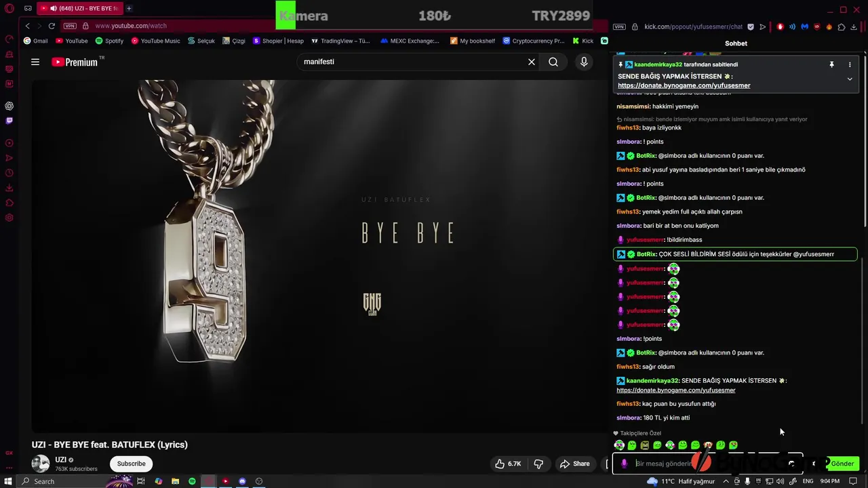Open Spotify from the taskbar

pyautogui.click(x=192, y=481)
